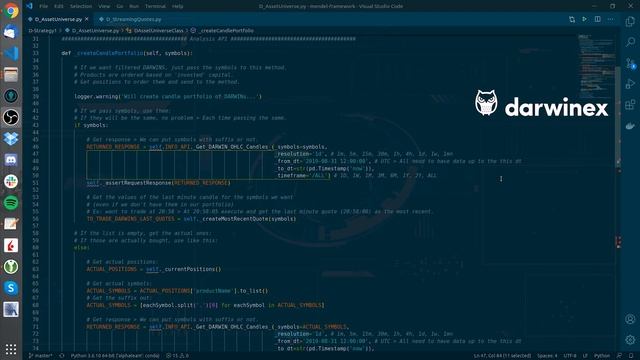Click the TO_TRADE_DARWINS_LAST_QUOTES assignment line

pos(191,219)
